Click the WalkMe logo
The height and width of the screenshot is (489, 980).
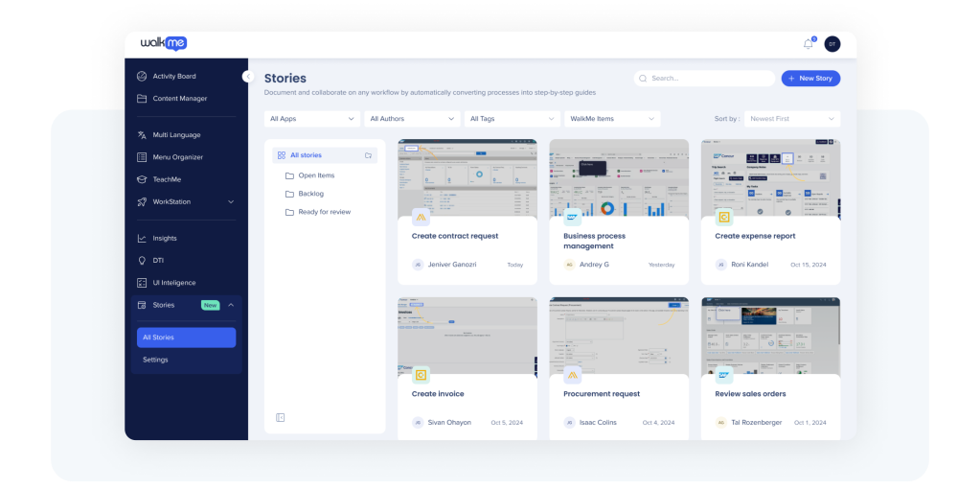click(x=163, y=43)
